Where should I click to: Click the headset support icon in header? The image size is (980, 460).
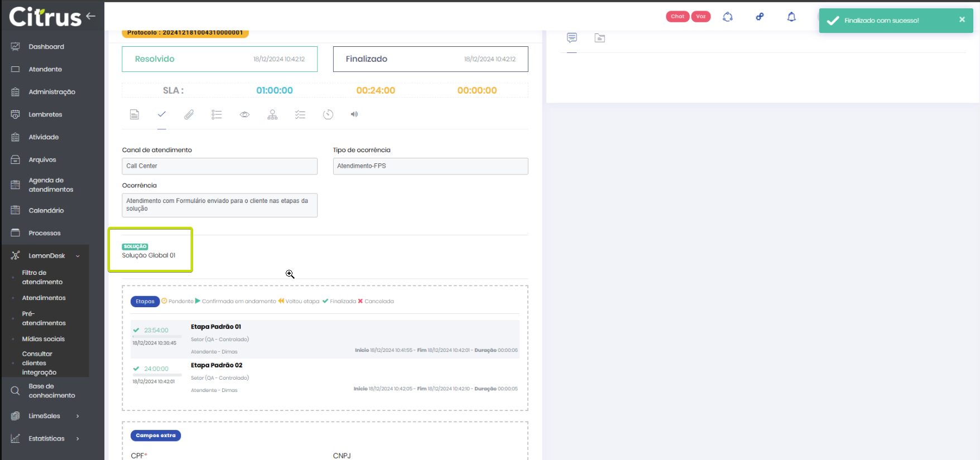(x=728, y=17)
